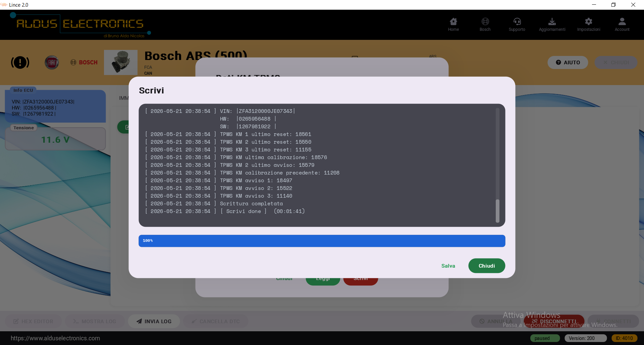Click Salva in the Scrivi dialog
Image resolution: width=644 pixels, height=345 pixels.
[448, 266]
